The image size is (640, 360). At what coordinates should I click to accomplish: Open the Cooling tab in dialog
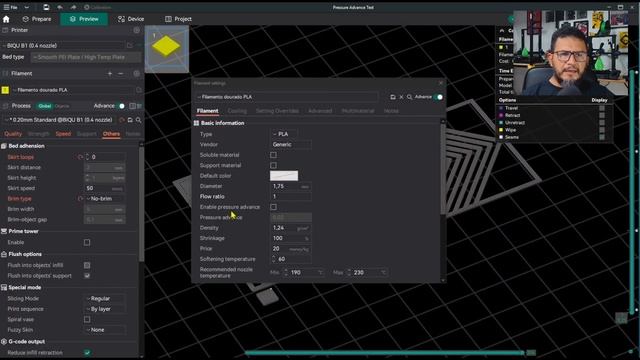(237, 111)
